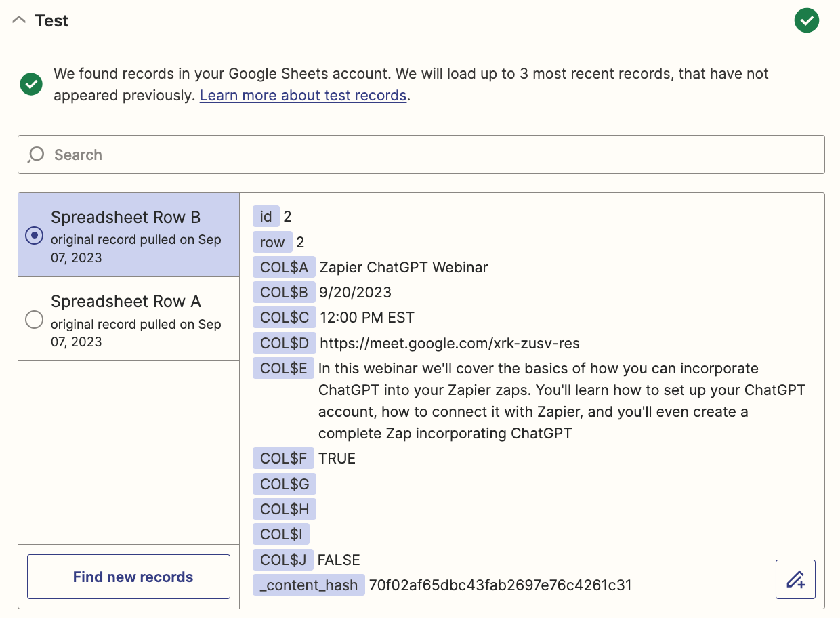Click the magnifier icon in Search box
840x618 pixels.
tap(36, 154)
